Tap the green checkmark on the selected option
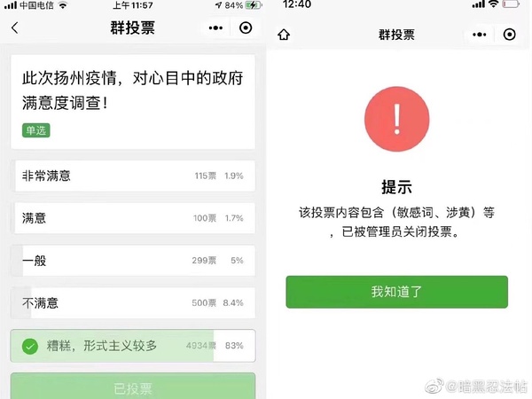Viewport: 532px width, 399px height. [30, 346]
